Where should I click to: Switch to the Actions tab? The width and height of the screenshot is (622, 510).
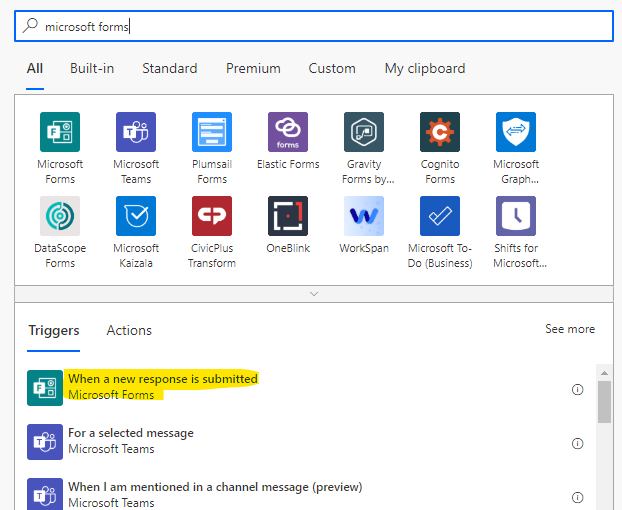[x=129, y=330]
